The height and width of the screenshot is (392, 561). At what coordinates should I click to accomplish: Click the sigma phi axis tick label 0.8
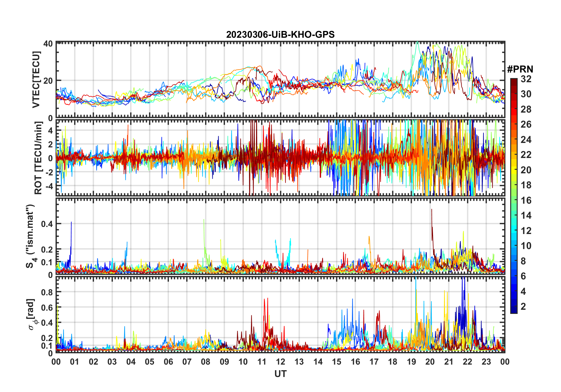47,292
